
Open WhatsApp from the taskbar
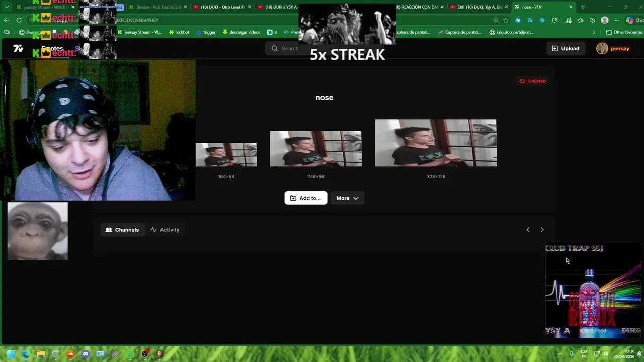tap(130, 354)
